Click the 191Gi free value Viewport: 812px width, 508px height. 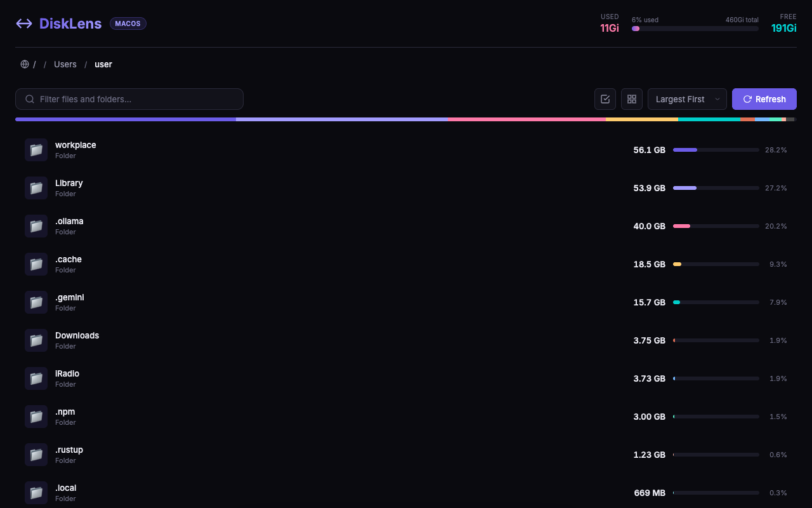tap(784, 28)
